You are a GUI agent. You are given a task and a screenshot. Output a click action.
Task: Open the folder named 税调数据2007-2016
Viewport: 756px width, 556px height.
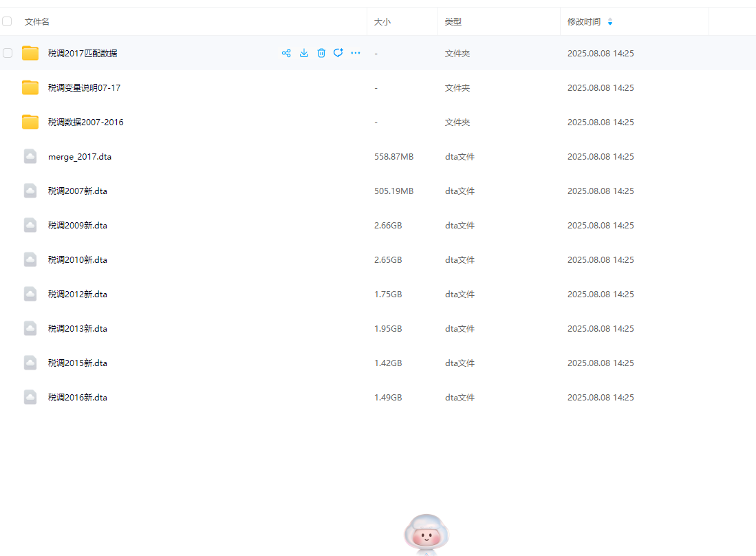pyautogui.click(x=86, y=122)
